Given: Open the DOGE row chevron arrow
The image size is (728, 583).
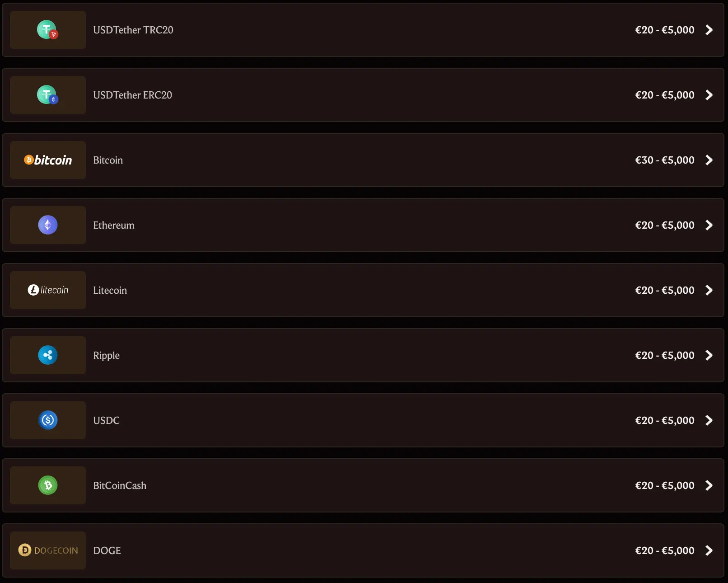Looking at the screenshot, I should pos(709,550).
